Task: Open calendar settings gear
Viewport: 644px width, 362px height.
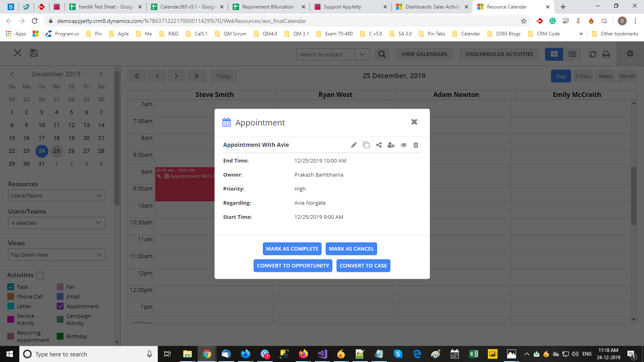Action: (630, 53)
